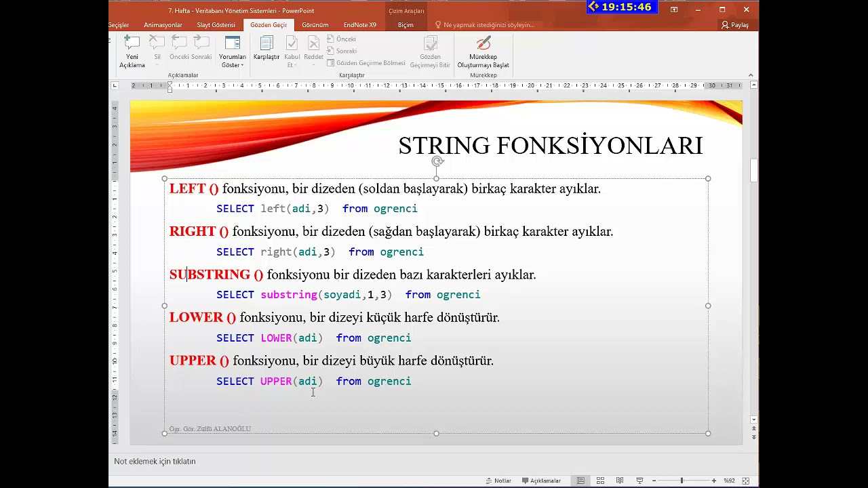Click the zoom in plus button
Image resolution: width=868 pixels, height=488 pixels.
click(x=714, y=481)
